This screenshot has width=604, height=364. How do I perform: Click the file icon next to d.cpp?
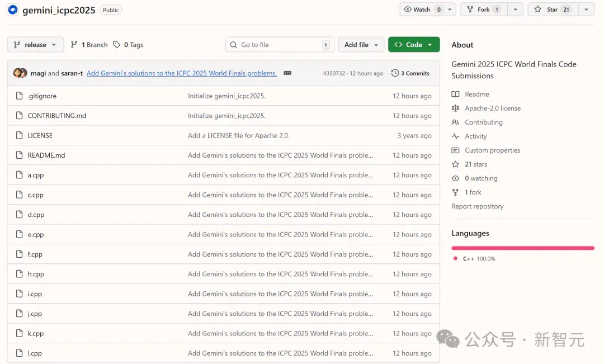click(19, 214)
